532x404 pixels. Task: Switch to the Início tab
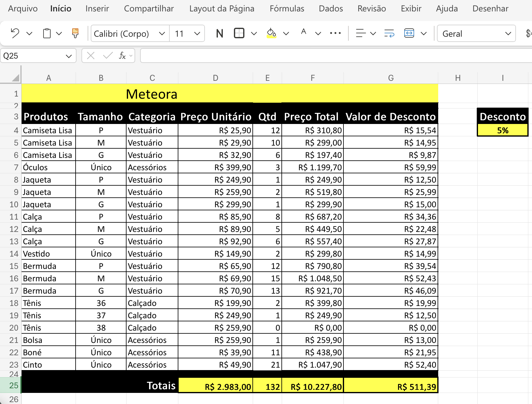point(61,9)
